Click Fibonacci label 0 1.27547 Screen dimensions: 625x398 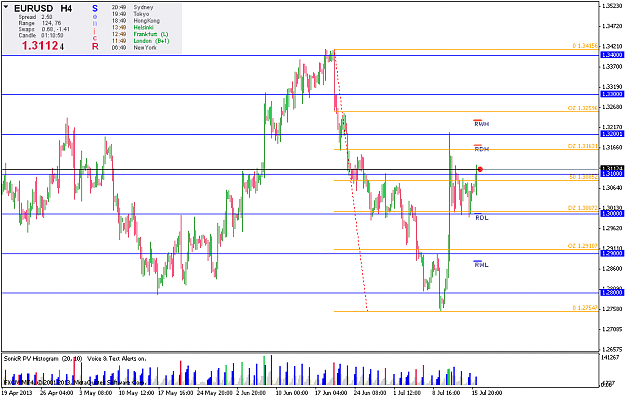585,308
